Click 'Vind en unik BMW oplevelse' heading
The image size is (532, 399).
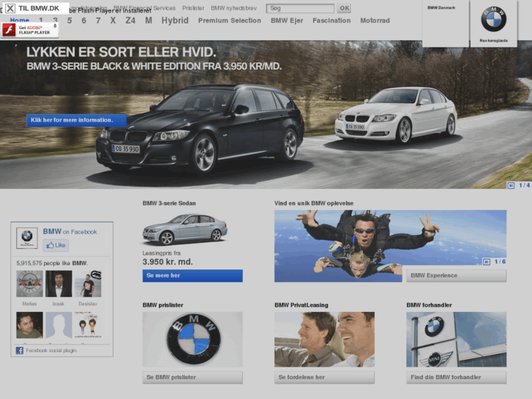[314, 203]
